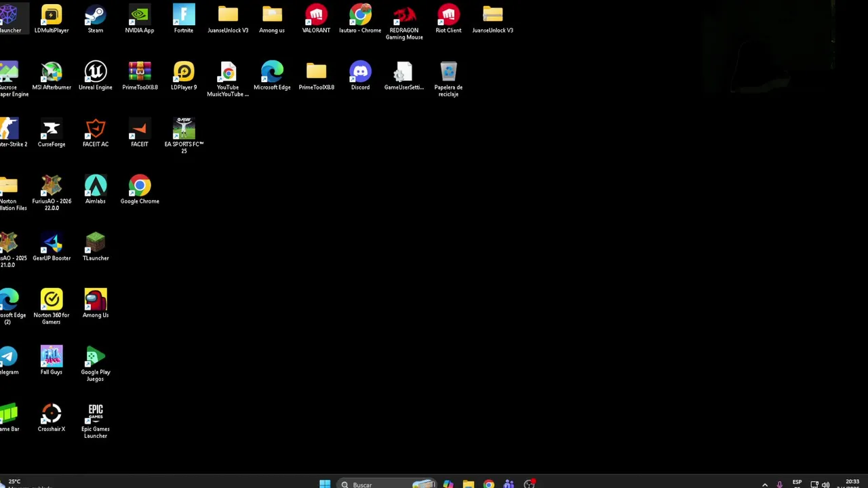Select the Crosshair X shortcut
The image size is (868, 488).
pos(52,418)
